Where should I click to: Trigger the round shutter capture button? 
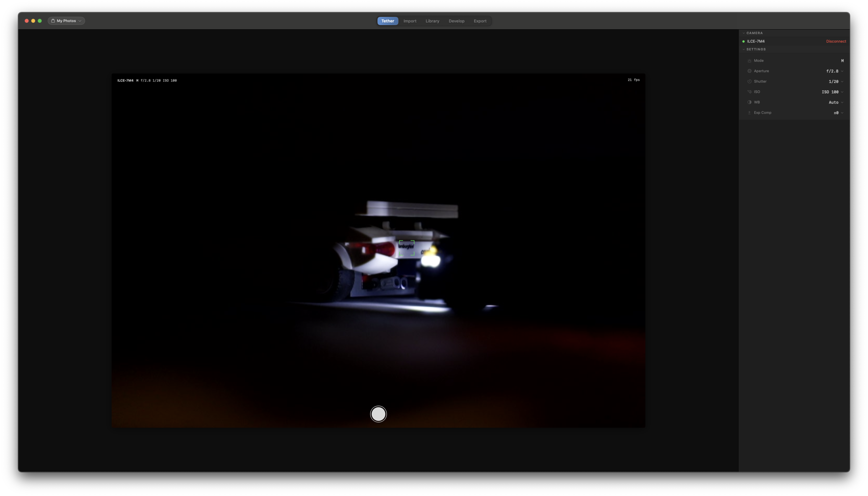pos(378,414)
